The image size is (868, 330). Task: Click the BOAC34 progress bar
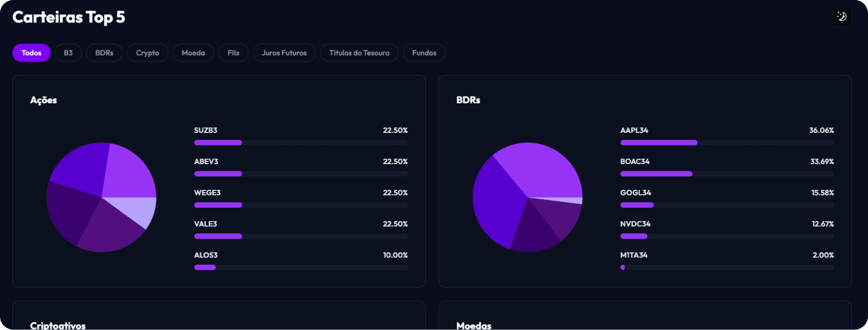(x=727, y=174)
